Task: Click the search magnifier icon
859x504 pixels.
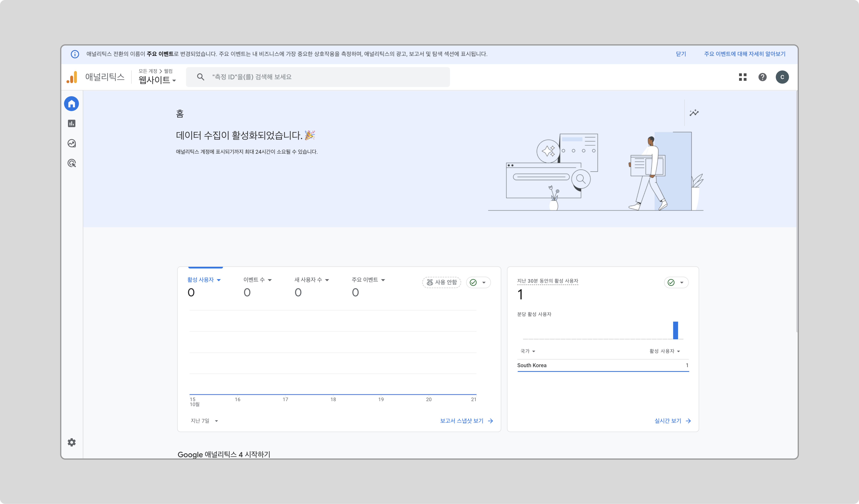Action: click(201, 77)
